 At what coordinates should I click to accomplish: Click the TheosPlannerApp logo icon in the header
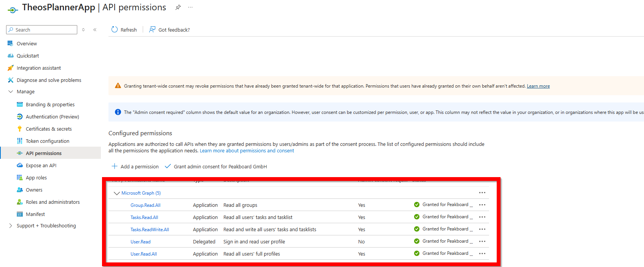pyautogui.click(x=13, y=10)
